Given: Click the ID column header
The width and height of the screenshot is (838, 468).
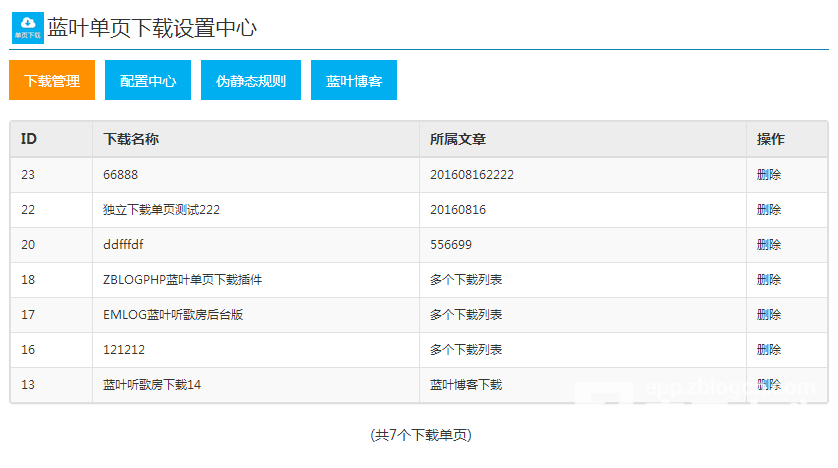Looking at the screenshot, I should click(29, 139).
